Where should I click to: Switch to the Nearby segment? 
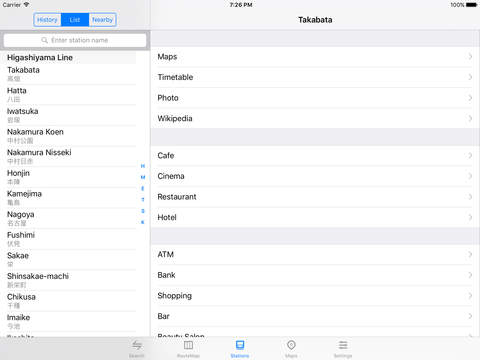click(102, 20)
